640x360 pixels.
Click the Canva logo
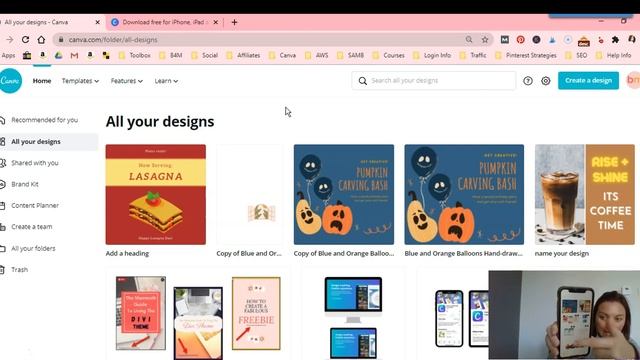10,81
